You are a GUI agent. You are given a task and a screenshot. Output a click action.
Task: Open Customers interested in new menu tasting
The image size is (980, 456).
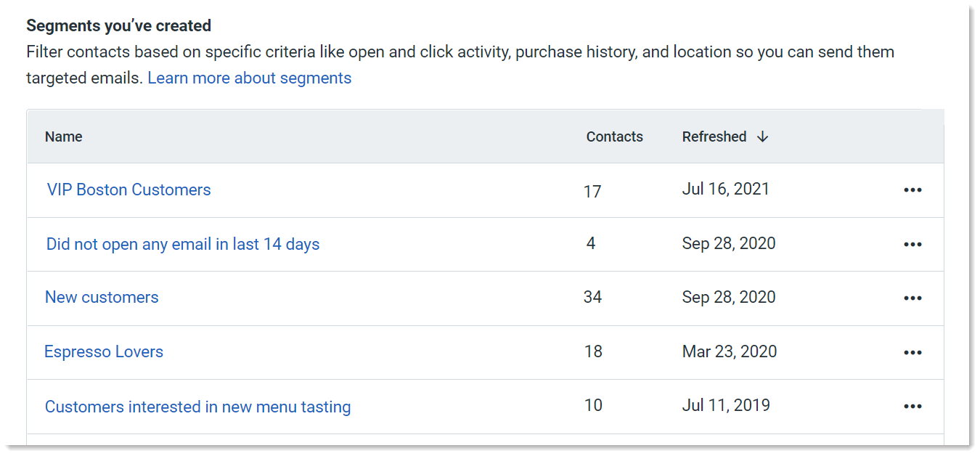click(198, 407)
